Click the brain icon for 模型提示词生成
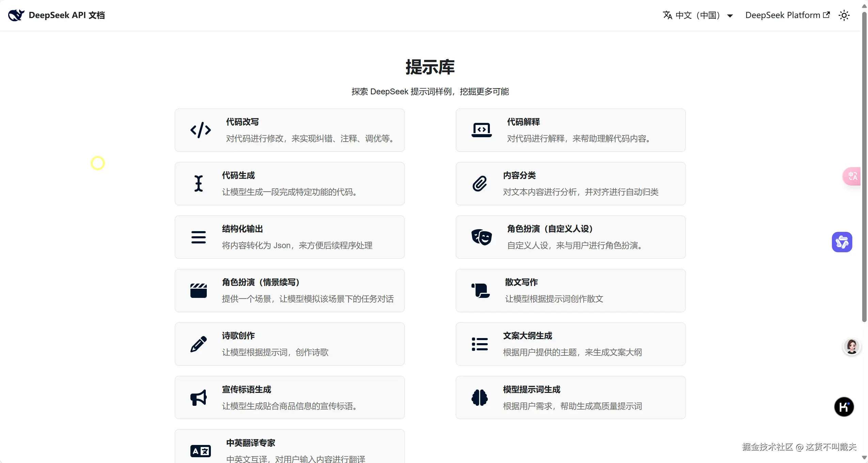The height and width of the screenshot is (463, 868). (x=480, y=397)
